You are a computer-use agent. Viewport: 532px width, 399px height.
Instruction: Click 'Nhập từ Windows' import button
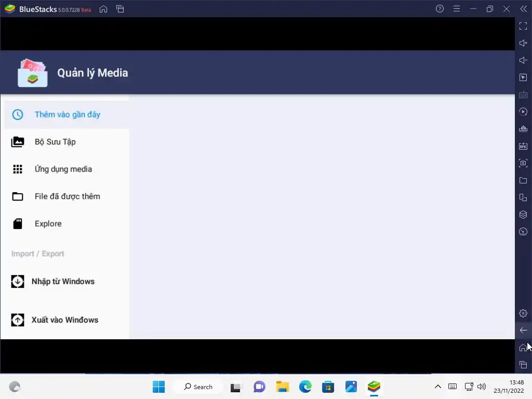click(x=53, y=282)
